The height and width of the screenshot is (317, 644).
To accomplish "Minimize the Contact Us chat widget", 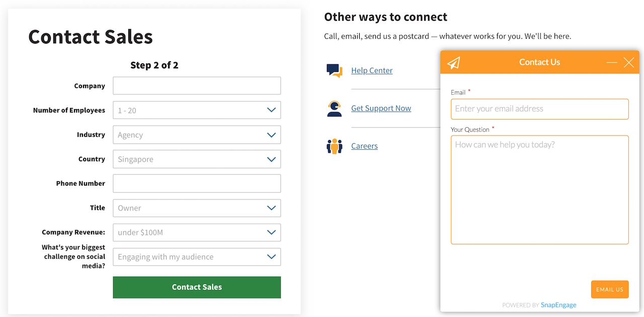I will [x=612, y=62].
